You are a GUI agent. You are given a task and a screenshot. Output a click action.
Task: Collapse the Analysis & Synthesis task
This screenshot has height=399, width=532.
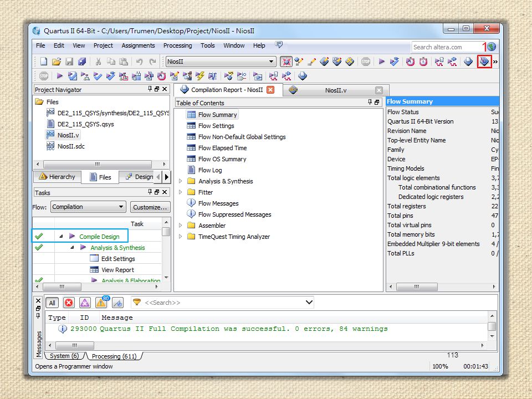click(72, 247)
